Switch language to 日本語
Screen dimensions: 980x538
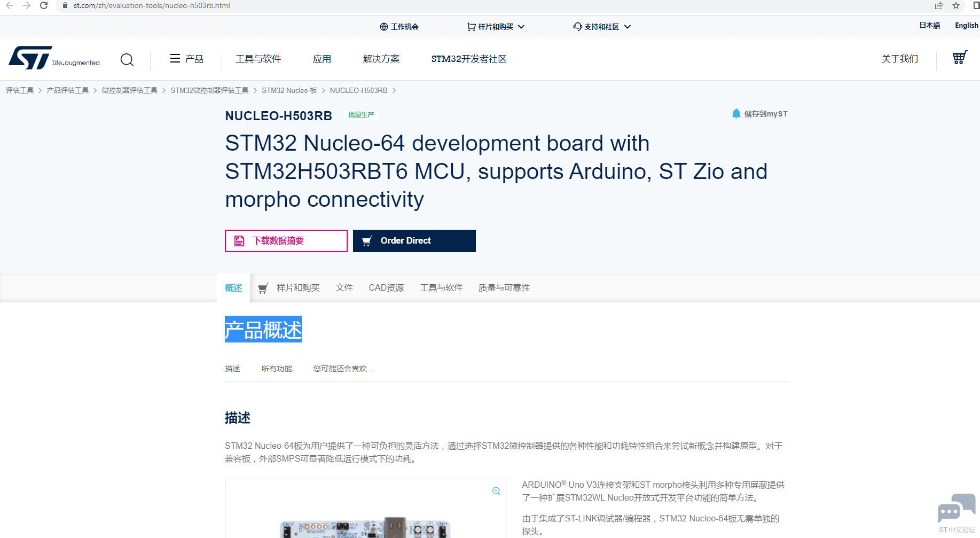pyautogui.click(x=930, y=26)
